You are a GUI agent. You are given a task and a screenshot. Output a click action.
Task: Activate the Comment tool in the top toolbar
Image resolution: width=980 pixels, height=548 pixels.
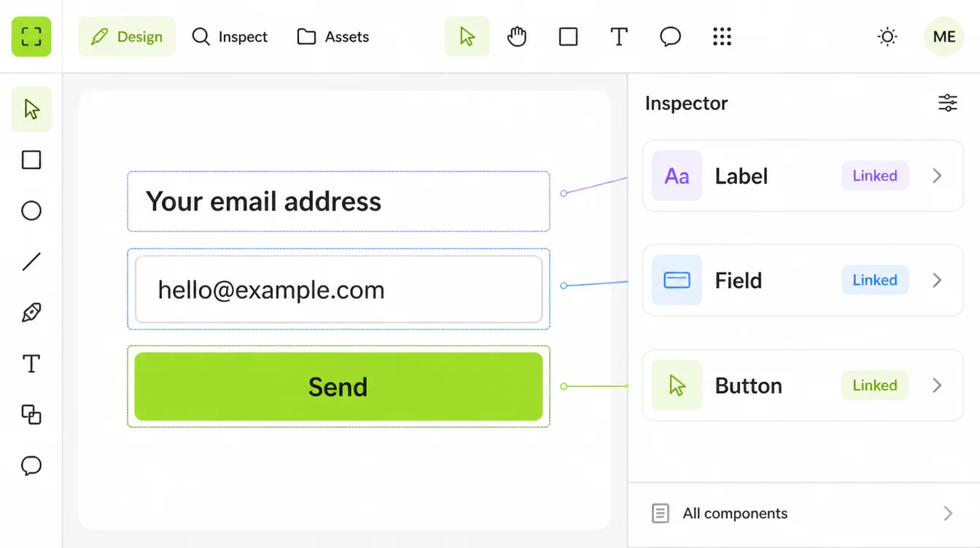coord(670,36)
